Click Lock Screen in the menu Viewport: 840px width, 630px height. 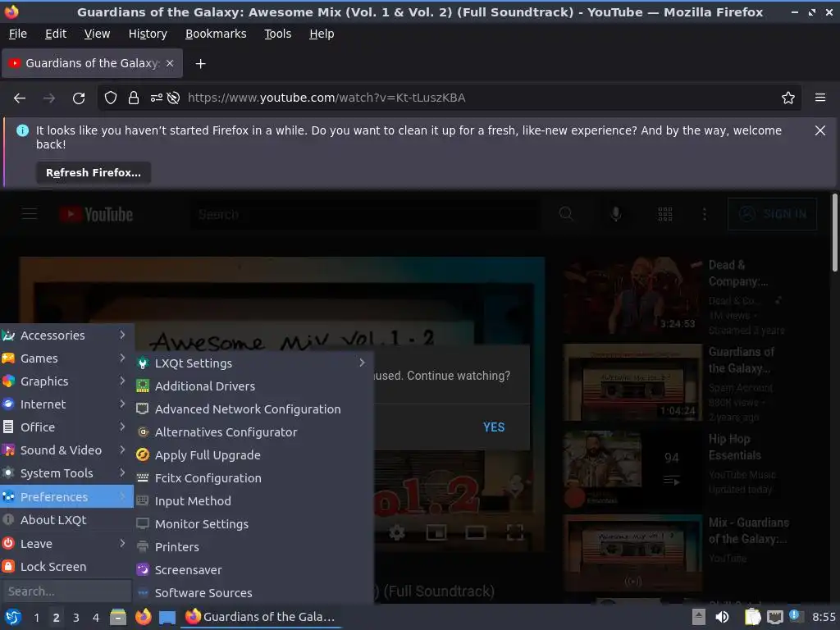(x=66, y=567)
